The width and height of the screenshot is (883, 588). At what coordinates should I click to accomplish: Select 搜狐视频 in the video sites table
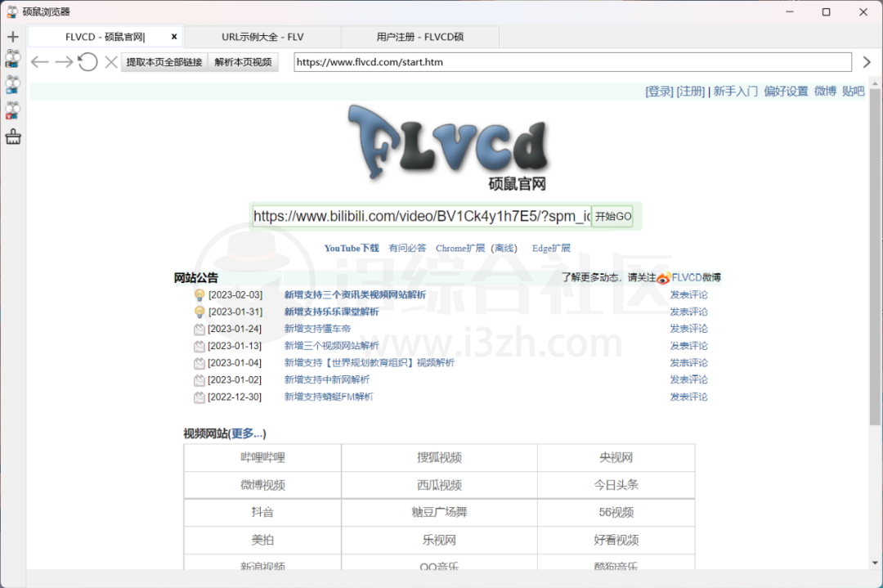[439, 457]
